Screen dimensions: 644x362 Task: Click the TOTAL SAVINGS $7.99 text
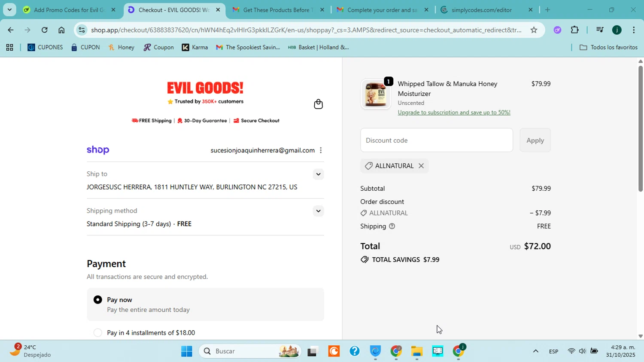pyautogui.click(x=405, y=260)
